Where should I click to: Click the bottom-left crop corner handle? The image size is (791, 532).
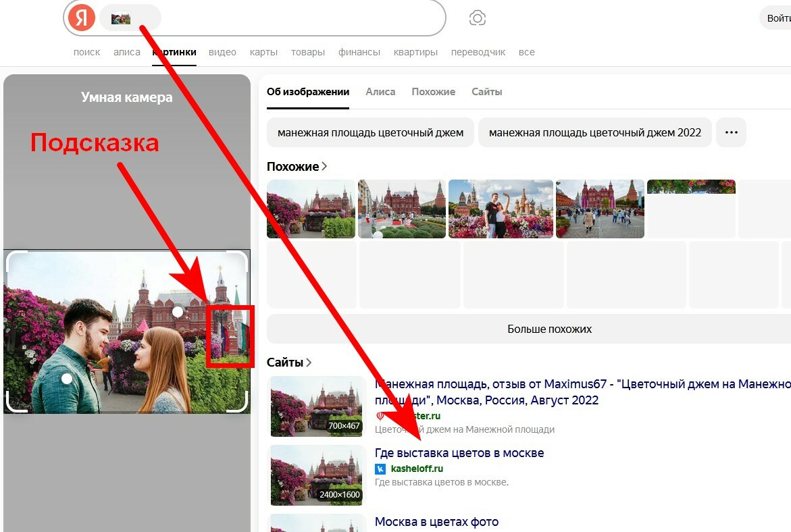click(x=16, y=402)
